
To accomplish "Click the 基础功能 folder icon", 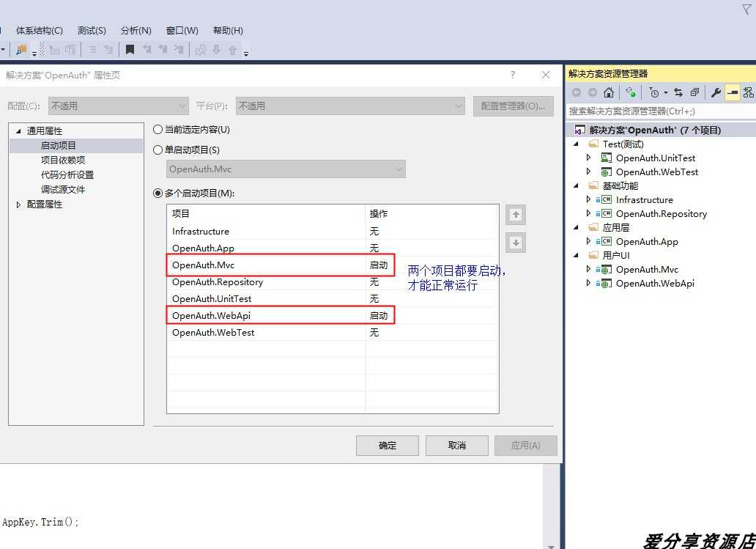I will pos(593,185).
